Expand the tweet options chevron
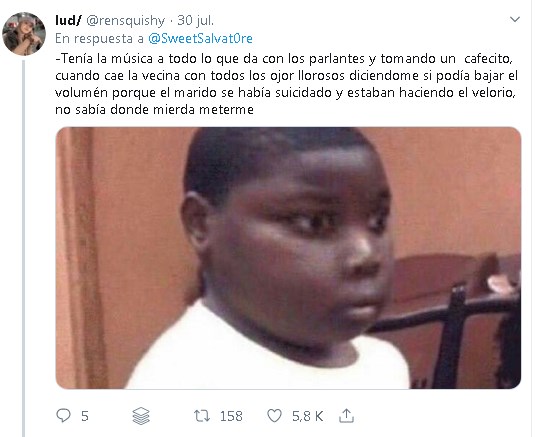Viewport: 538px width, 437px height. [515, 20]
